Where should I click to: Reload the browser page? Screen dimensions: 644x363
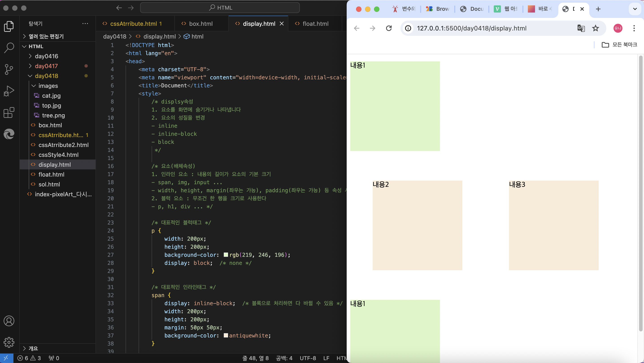[389, 28]
